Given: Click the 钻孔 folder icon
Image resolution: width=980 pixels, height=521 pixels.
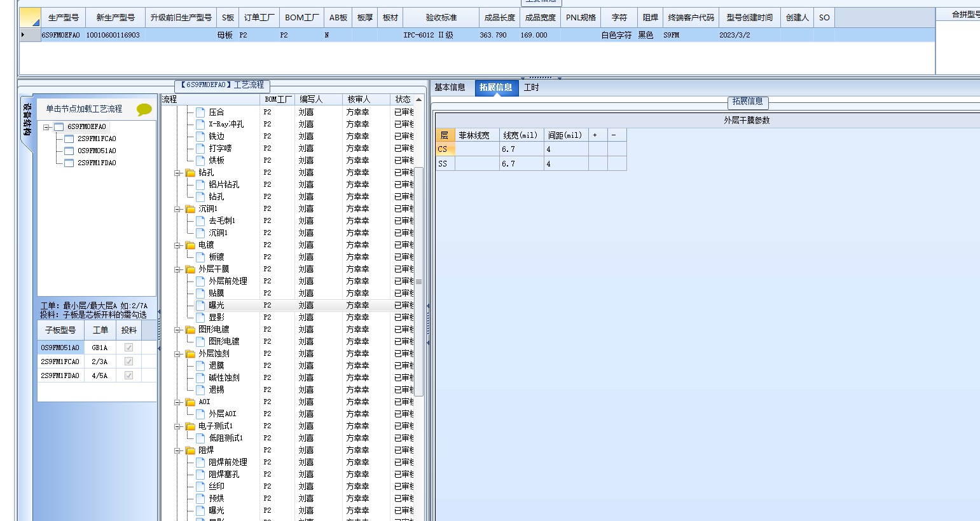Looking at the screenshot, I should pyautogui.click(x=190, y=173).
